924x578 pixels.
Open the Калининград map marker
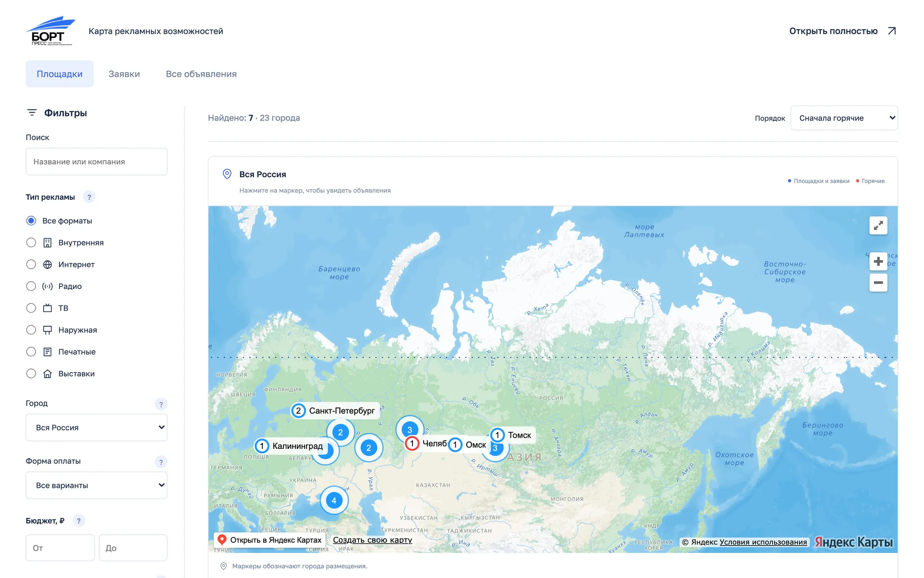(262, 446)
